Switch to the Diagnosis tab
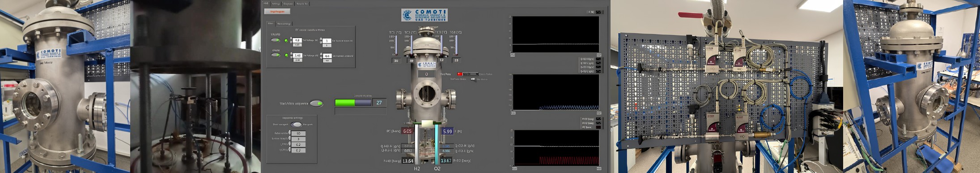 (288, 4)
